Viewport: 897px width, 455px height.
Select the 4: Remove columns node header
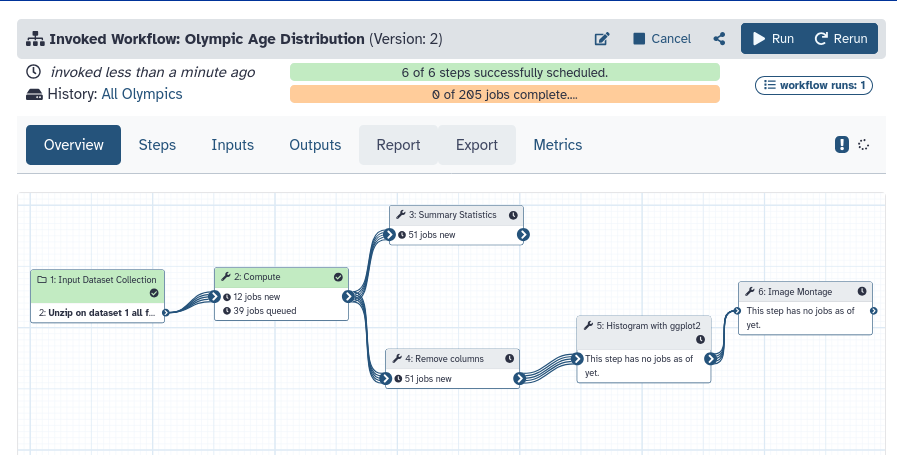tap(453, 359)
